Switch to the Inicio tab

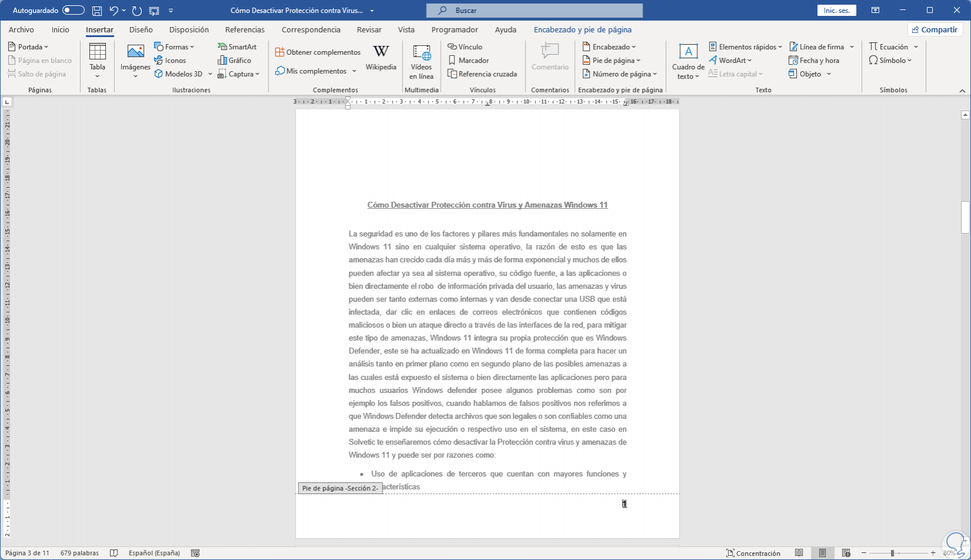point(60,30)
